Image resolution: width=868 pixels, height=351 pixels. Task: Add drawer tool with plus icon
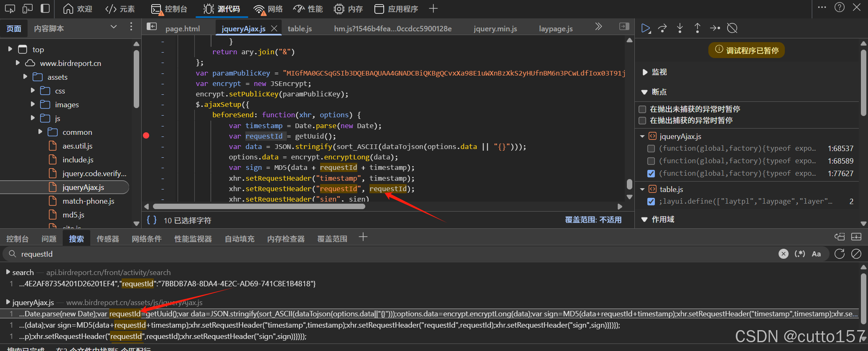coord(363,237)
